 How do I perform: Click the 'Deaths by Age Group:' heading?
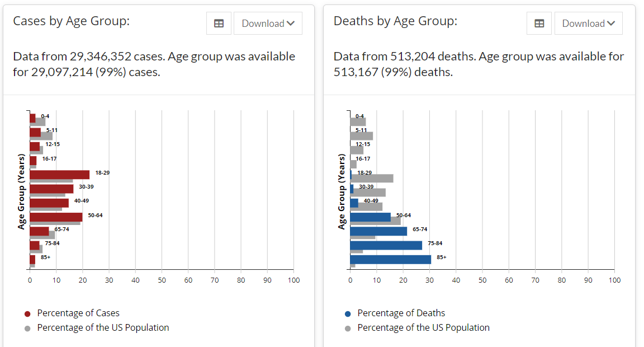[396, 21]
